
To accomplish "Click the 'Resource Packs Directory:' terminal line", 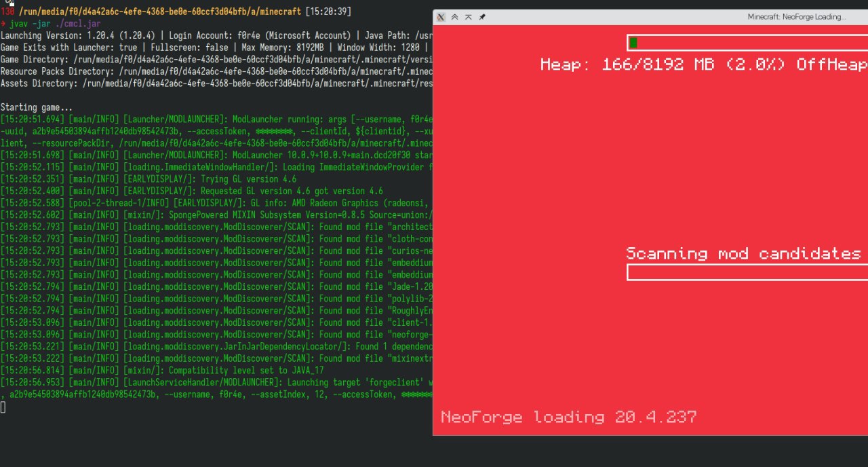I will 216,71.
